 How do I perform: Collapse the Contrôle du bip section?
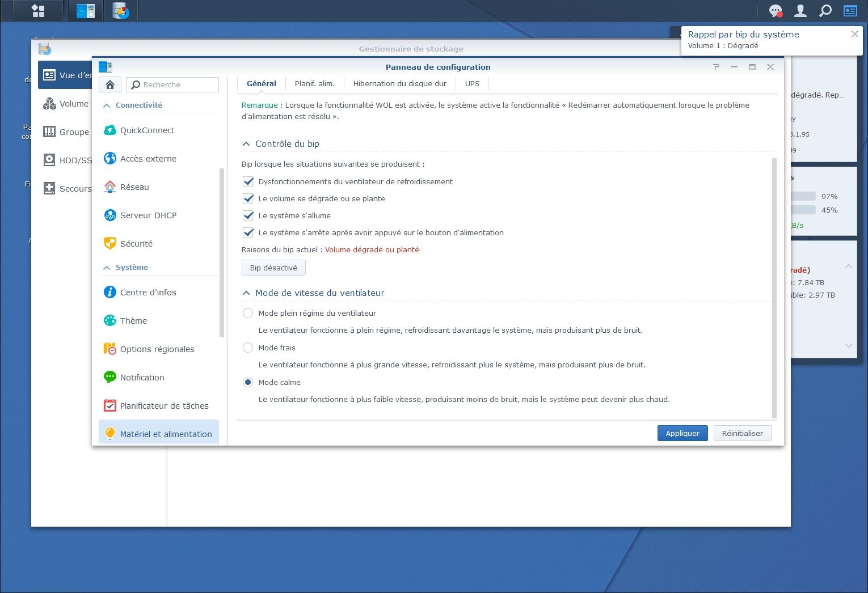[246, 144]
